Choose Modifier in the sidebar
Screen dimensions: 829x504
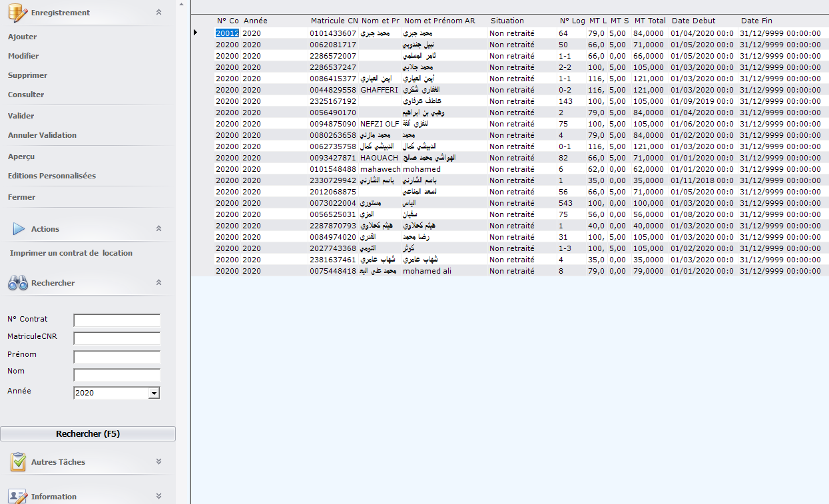click(x=23, y=56)
